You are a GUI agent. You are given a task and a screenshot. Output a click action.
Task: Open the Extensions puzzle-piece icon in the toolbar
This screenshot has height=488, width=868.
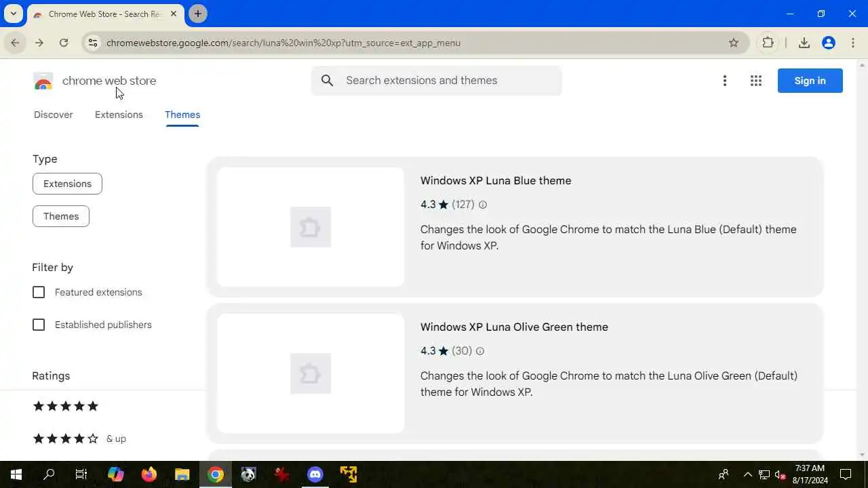tap(768, 43)
